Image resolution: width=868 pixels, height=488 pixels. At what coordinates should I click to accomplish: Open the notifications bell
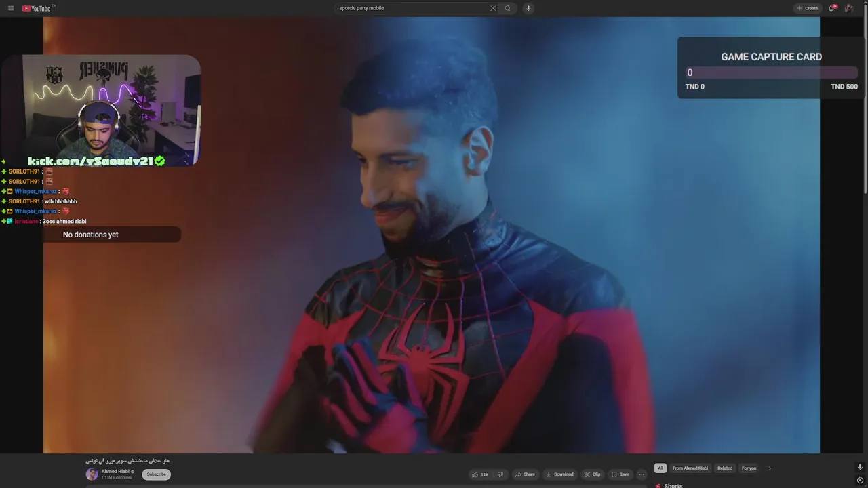(832, 8)
